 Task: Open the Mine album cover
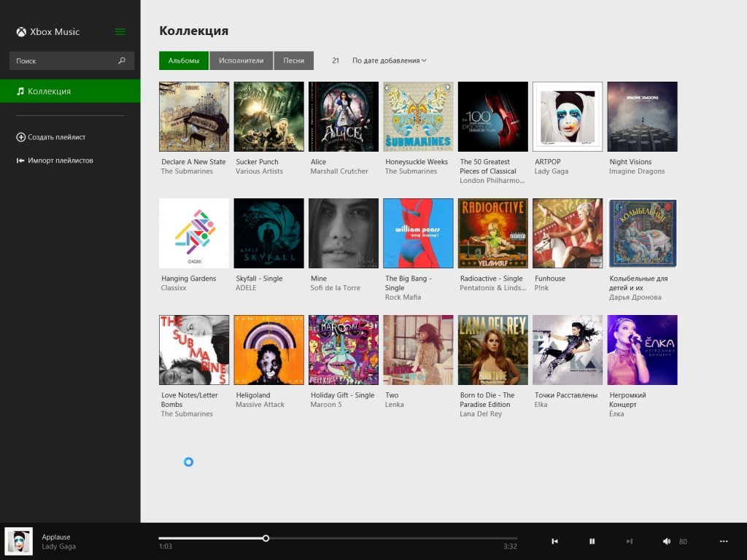(344, 233)
